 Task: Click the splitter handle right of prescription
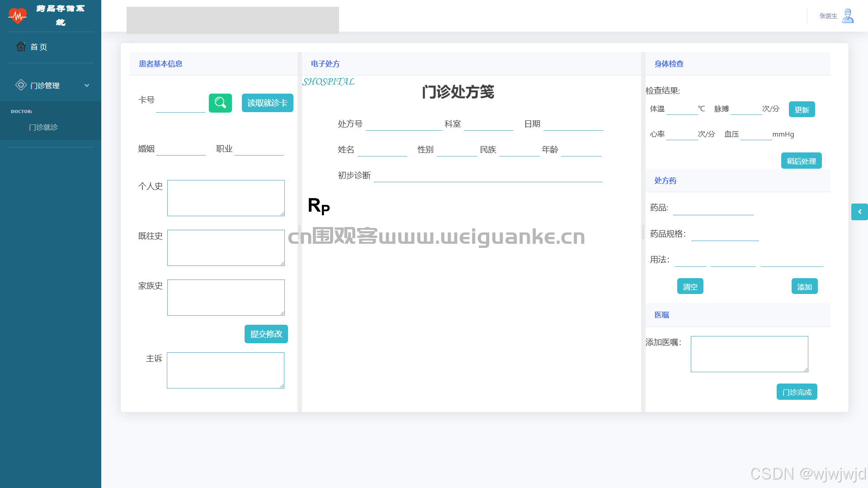643,232
